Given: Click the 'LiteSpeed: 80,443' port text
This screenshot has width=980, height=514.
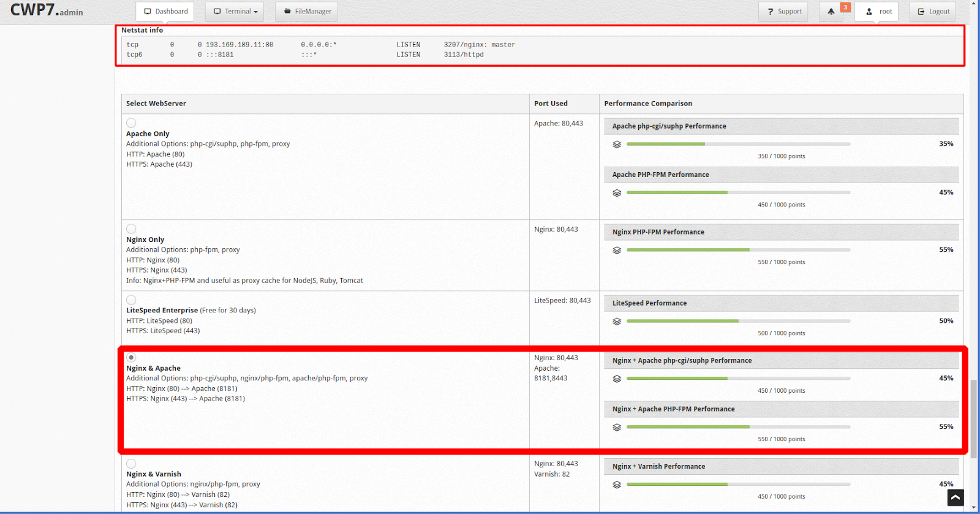Looking at the screenshot, I should point(562,300).
